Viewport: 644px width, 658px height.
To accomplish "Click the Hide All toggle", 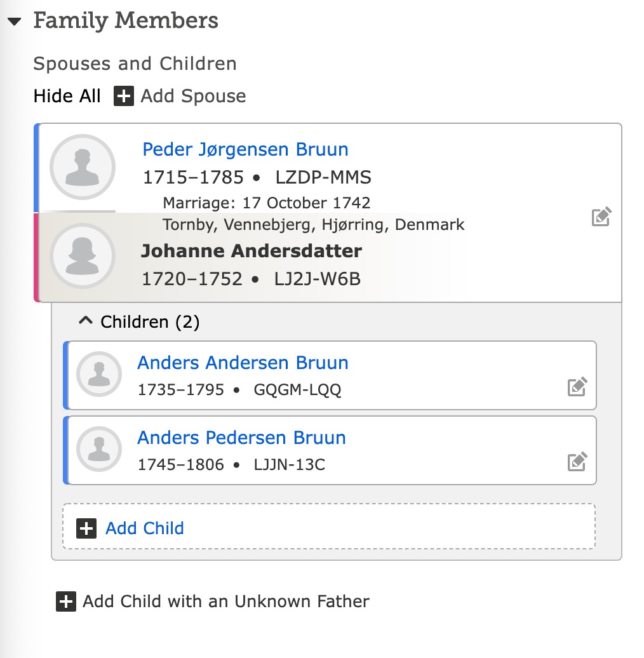I will click(x=67, y=96).
